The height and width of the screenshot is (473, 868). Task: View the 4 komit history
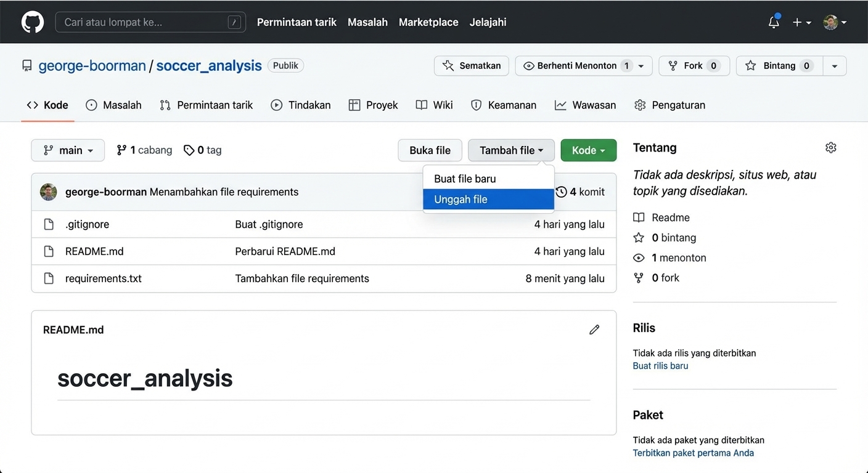pos(580,192)
